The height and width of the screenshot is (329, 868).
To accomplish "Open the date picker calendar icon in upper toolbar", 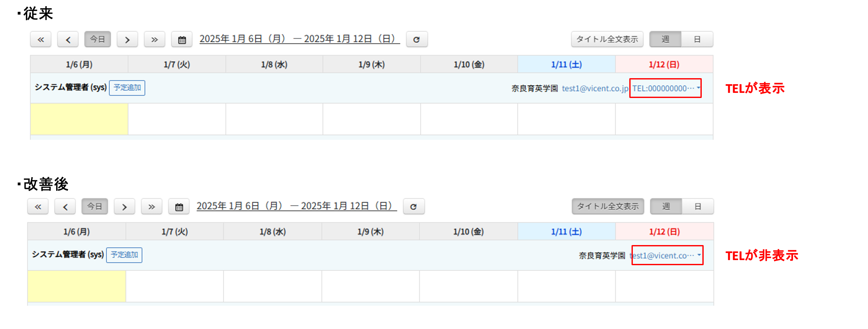I will coord(182,40).
